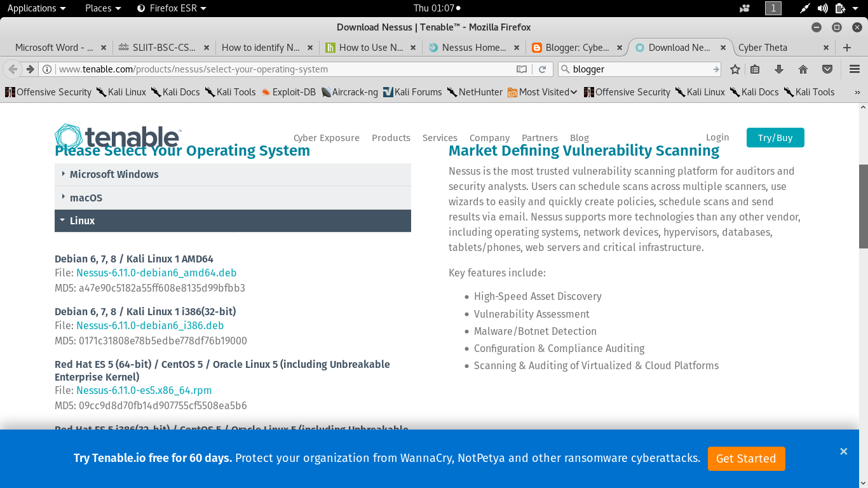Click the Login link
The image size is (868, 488).
[717, 137]
